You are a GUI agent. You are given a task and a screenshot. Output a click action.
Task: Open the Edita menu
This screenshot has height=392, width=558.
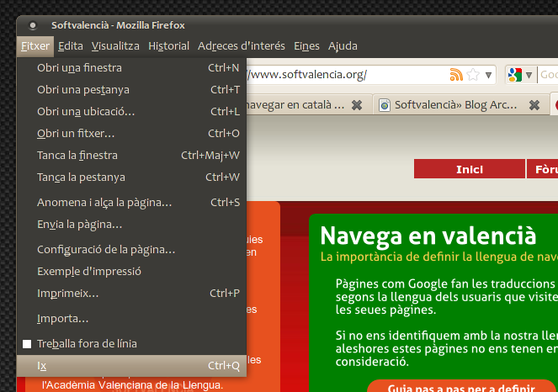(x=71, y=46)
